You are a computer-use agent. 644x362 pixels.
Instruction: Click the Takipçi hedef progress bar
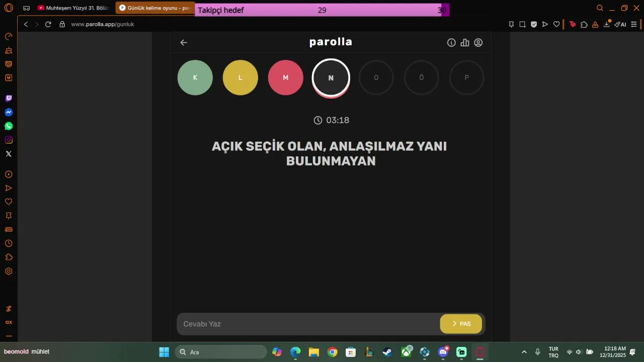(x=322, y=10)
